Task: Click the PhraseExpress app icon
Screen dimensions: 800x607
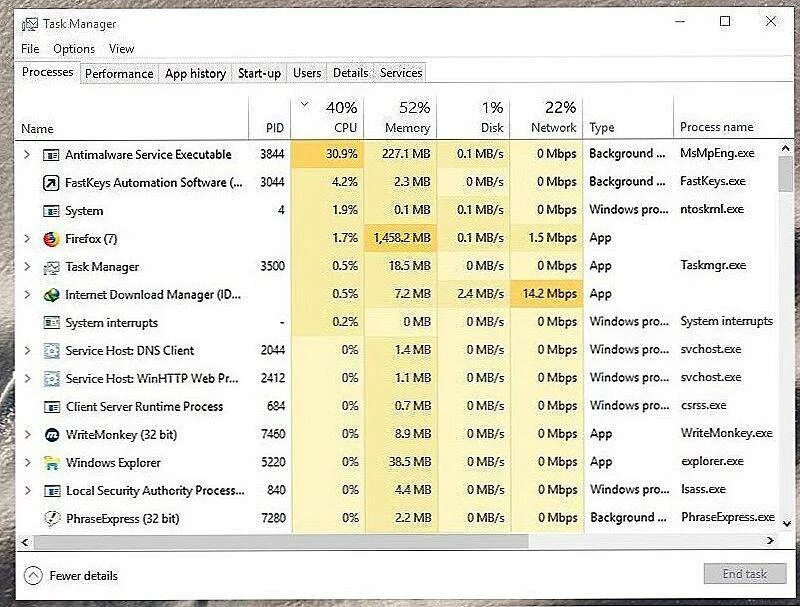Action: coord(52,518)
